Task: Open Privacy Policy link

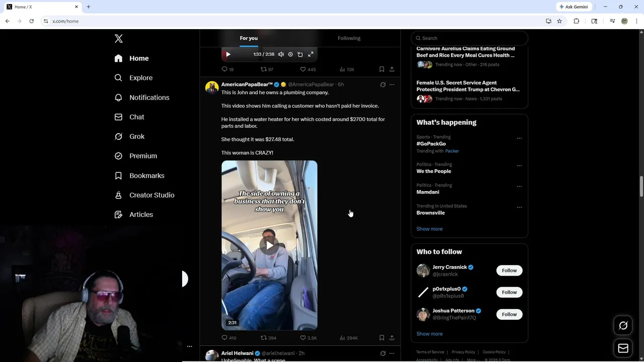Action: click(x=463, y=352)
